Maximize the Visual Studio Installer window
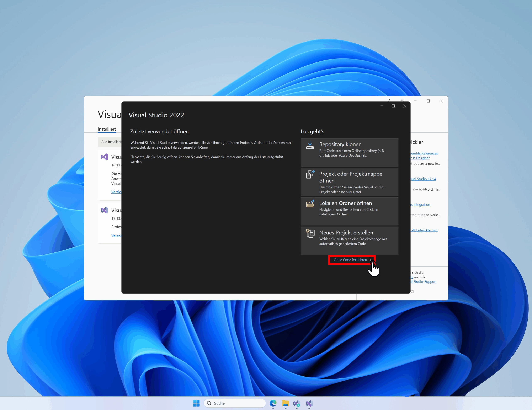 click(x=428, y=101)
